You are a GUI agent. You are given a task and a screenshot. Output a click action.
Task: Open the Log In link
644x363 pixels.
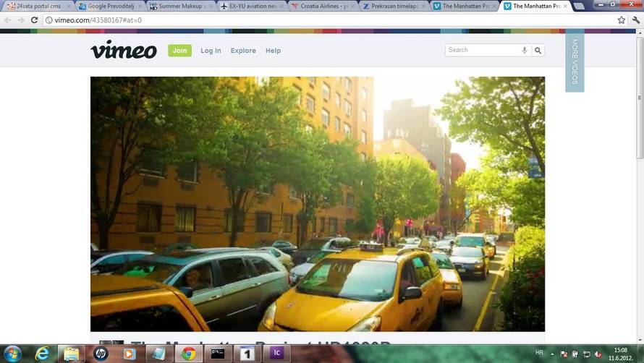tap(211, 51)
